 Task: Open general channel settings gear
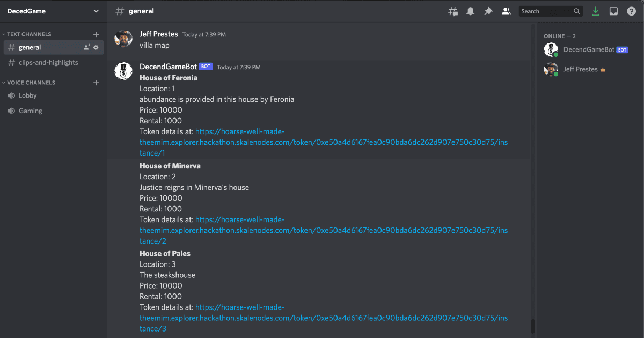[96, 47]
